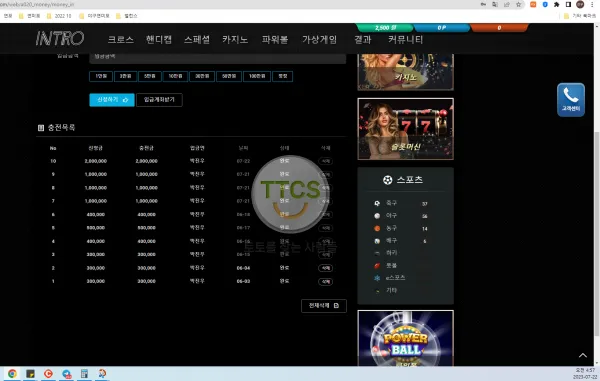Viewport: 600px width, 381px height.
Task: Select the 5만원 amount button
Action: point(150,76)
